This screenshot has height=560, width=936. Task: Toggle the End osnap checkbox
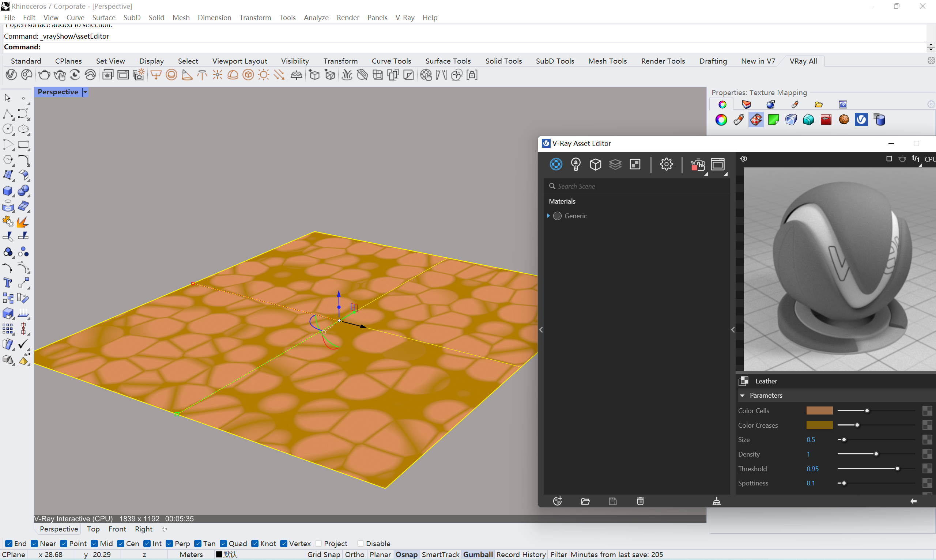point(9,544)
